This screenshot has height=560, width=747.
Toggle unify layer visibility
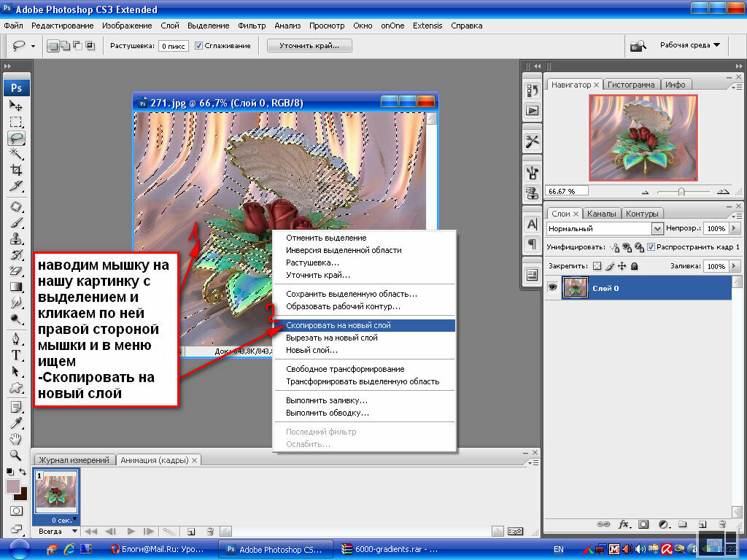point(627,247)
